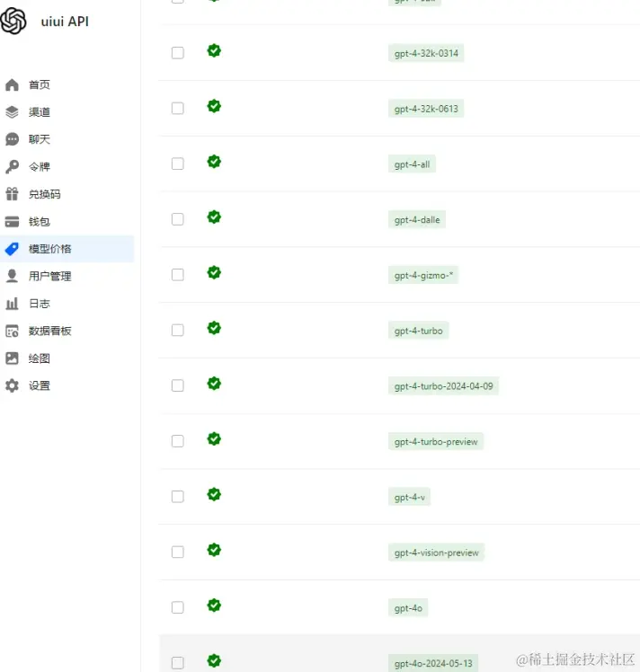Click the gpt-4-32k-0314 model tag
The height and width of the screenshot is (672, 640).
[x=426, y=53]
